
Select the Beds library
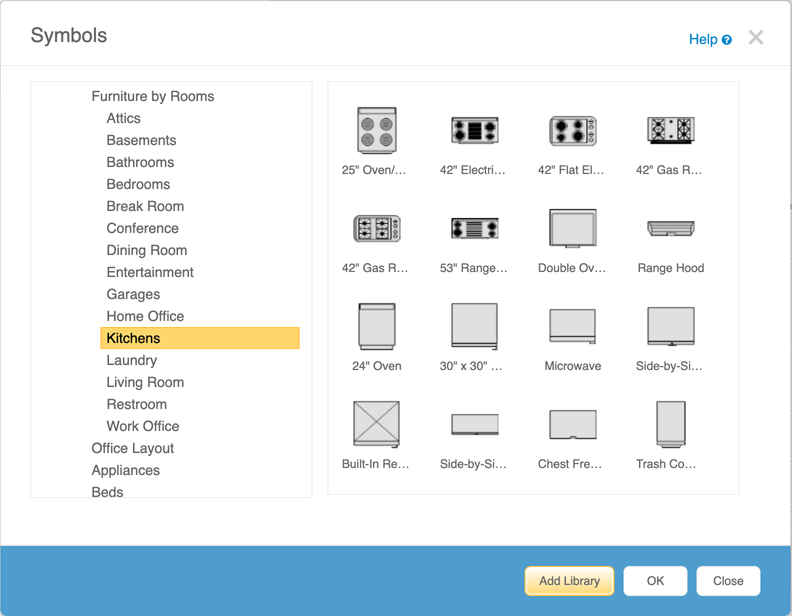point(107,492)
